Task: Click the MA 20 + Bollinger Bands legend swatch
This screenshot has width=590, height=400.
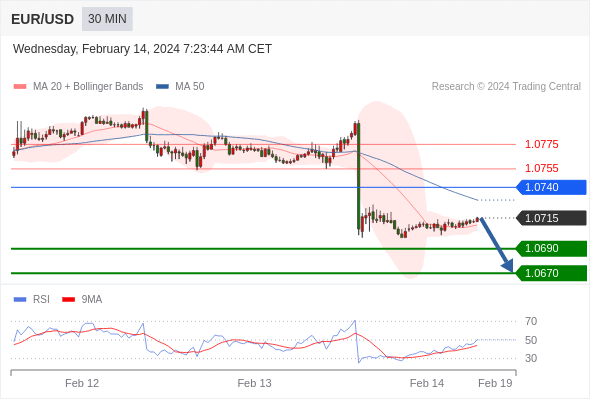Action: [x=20, y=87]
